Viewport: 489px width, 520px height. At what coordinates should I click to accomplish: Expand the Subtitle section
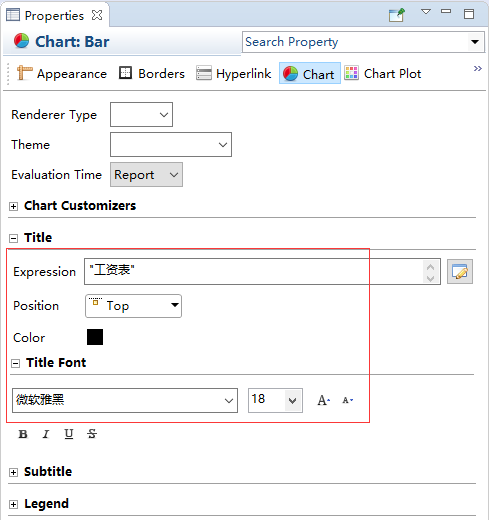(13, 472)
